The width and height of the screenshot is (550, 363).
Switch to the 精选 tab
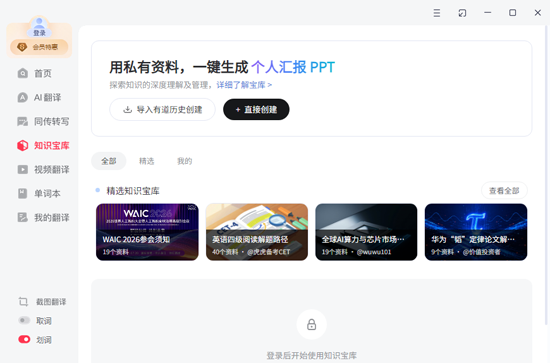[x=147, y=161]
